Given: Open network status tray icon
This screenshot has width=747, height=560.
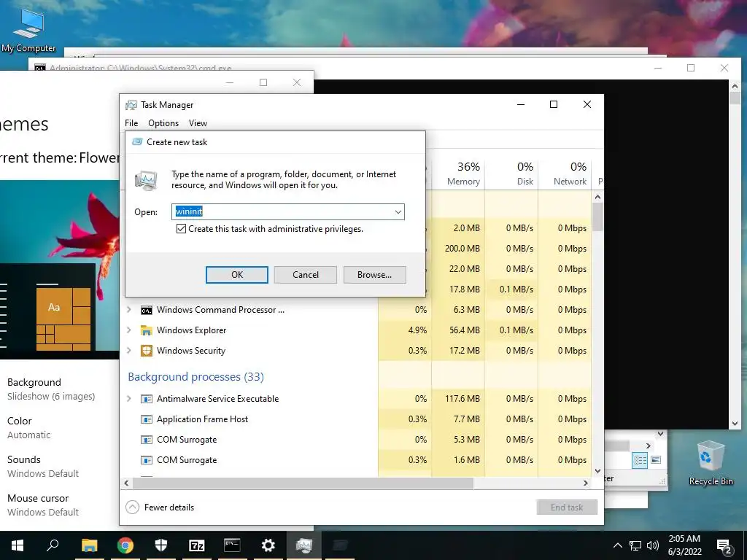Looking at the screenshot, I should pos(635,545).
